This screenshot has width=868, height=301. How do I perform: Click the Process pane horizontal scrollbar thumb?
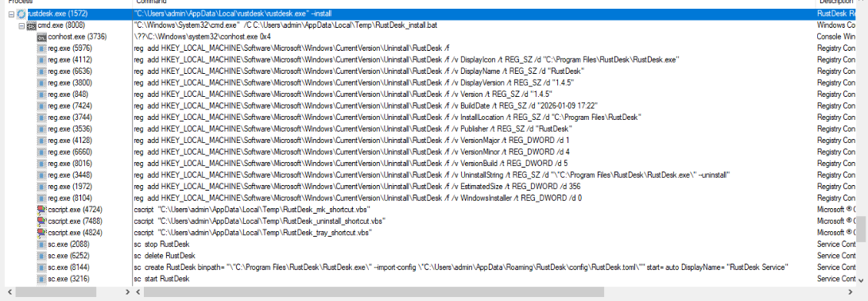click(56, 291)
